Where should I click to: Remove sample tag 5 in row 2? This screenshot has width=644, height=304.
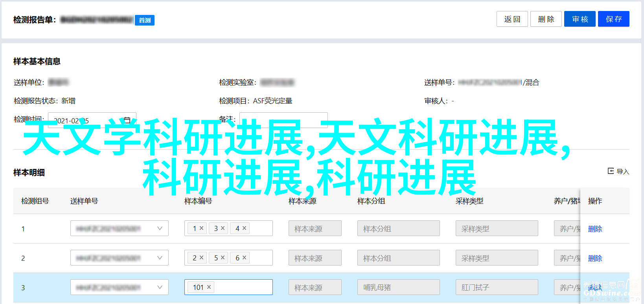tap(223, 258)
